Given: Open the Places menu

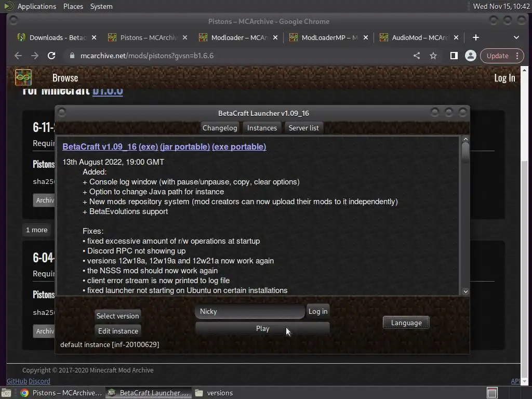Looking at the screenshot, I should pos(73,6).
